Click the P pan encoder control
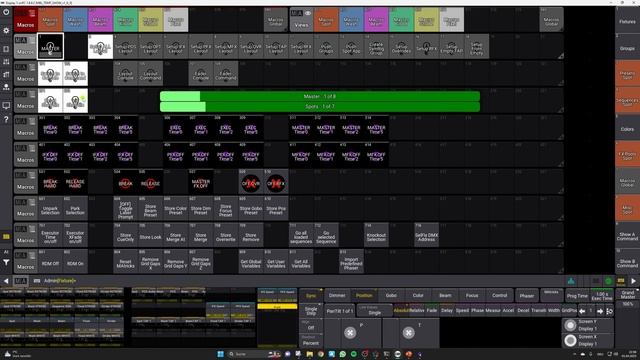The height and width of the screenshot is (360, 640). pos(350,333)
